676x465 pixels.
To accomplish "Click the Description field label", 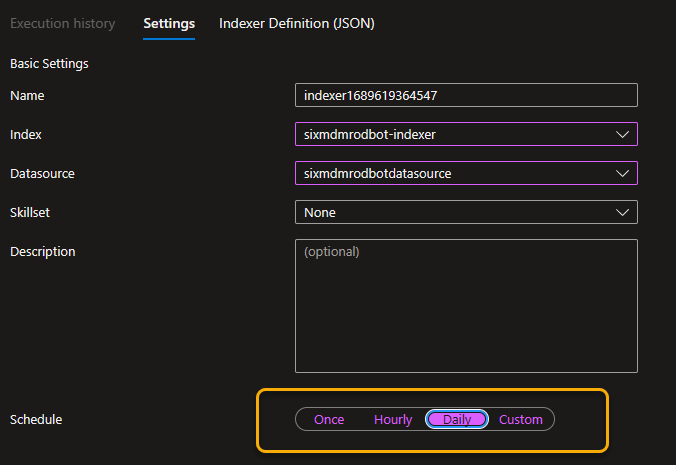I will click(43, 252).
